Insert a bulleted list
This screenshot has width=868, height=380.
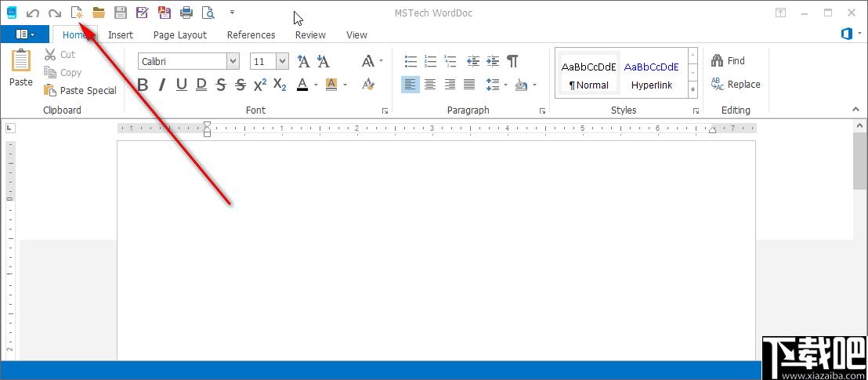410,61
